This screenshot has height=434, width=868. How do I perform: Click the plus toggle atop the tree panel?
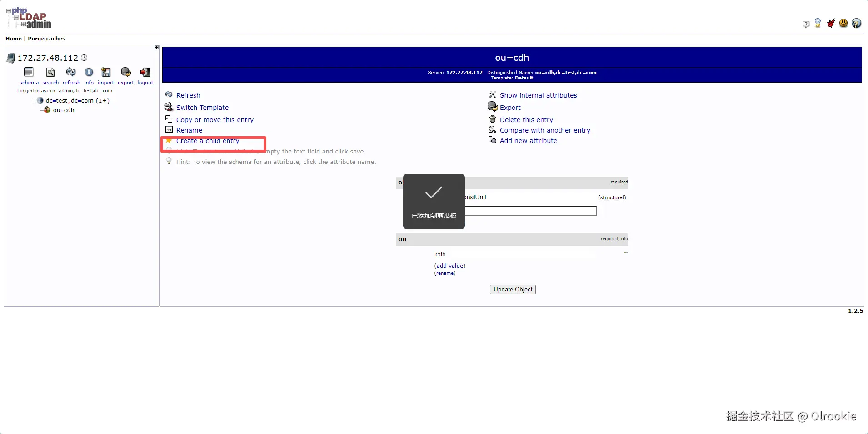[x=156, y=48]
